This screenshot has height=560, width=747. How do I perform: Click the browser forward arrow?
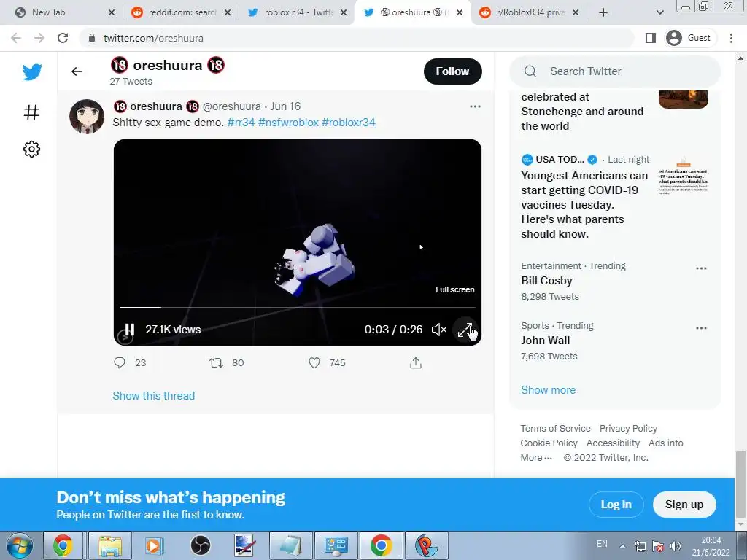(39, 38)
